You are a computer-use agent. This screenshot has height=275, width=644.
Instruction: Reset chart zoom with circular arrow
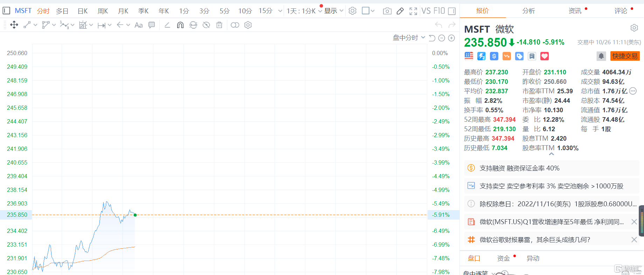click(432, 38)
